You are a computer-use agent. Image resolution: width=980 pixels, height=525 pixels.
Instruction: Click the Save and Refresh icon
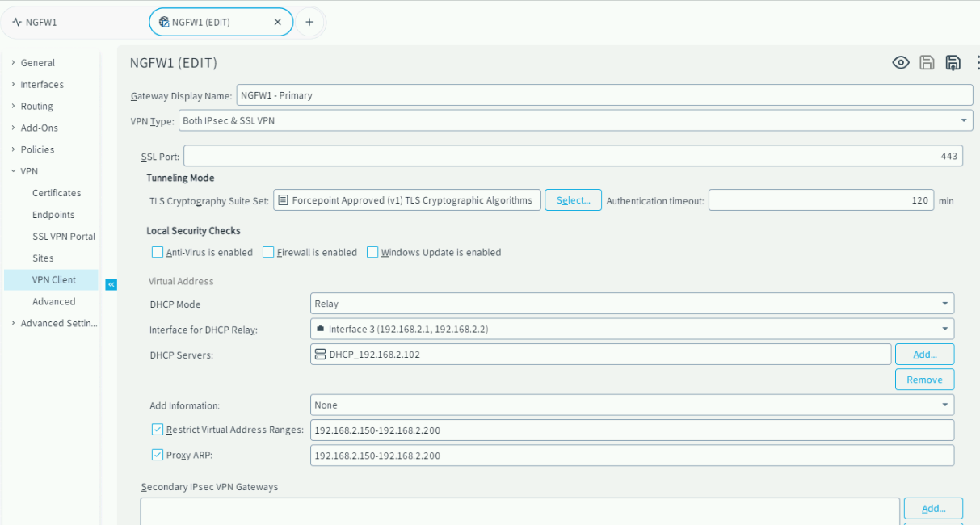953,62
